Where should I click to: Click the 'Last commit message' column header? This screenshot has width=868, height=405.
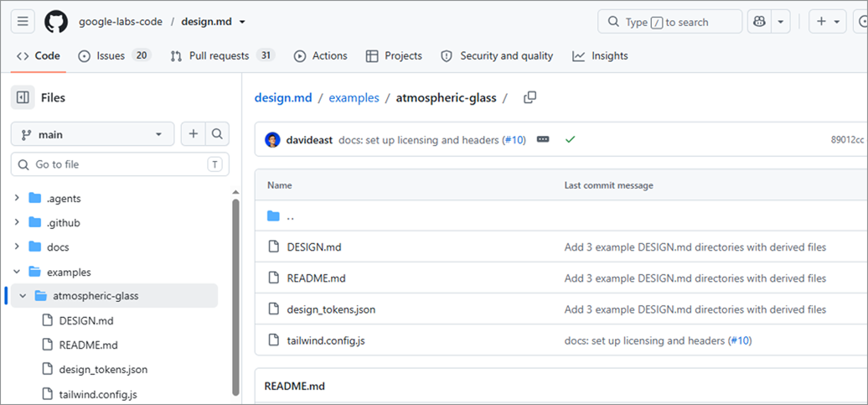click(609, 185)
